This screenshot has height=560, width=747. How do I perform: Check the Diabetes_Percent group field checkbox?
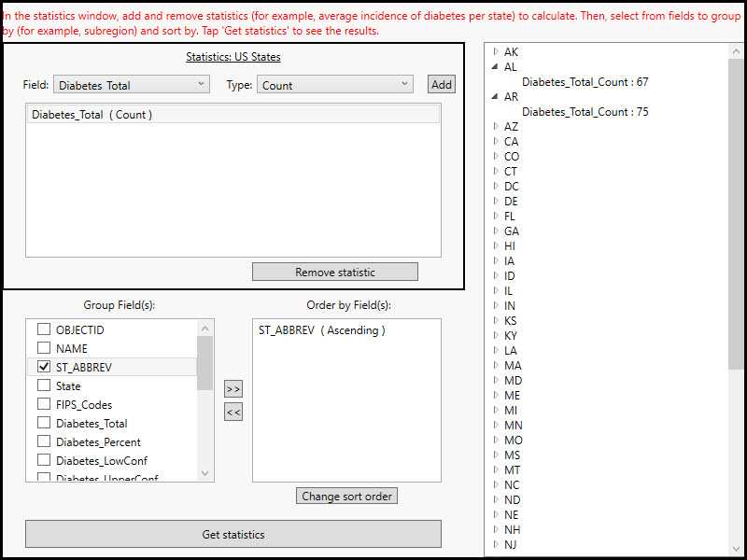coord(44,441)
